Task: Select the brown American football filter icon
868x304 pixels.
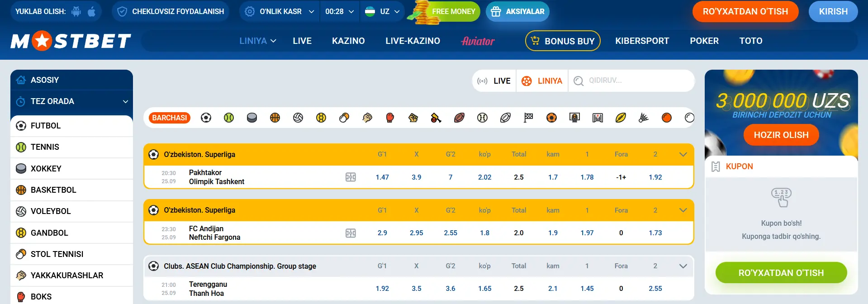Action: (459, 118)
